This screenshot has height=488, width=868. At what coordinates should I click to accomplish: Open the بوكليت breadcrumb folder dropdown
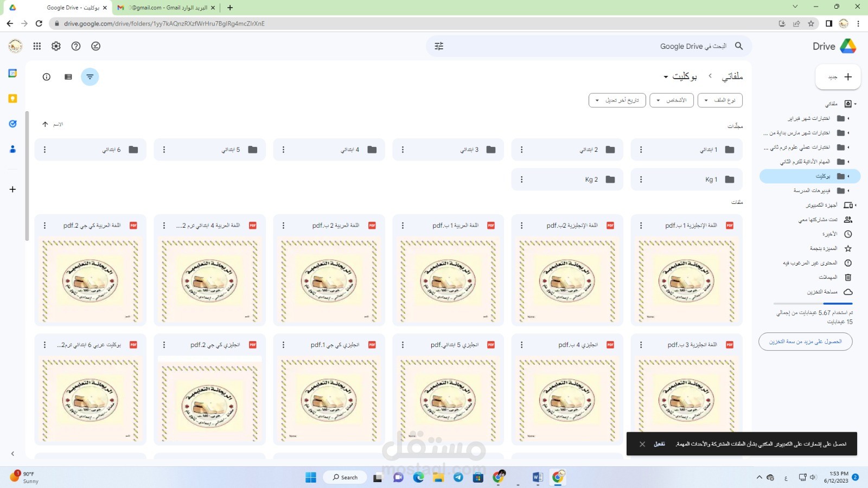point(680,76)
